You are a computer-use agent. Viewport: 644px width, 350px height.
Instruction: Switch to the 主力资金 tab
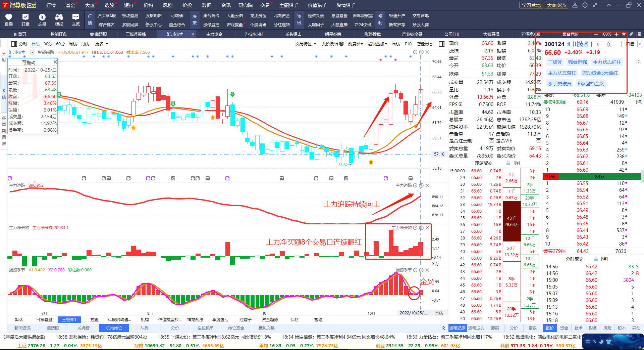214,34
